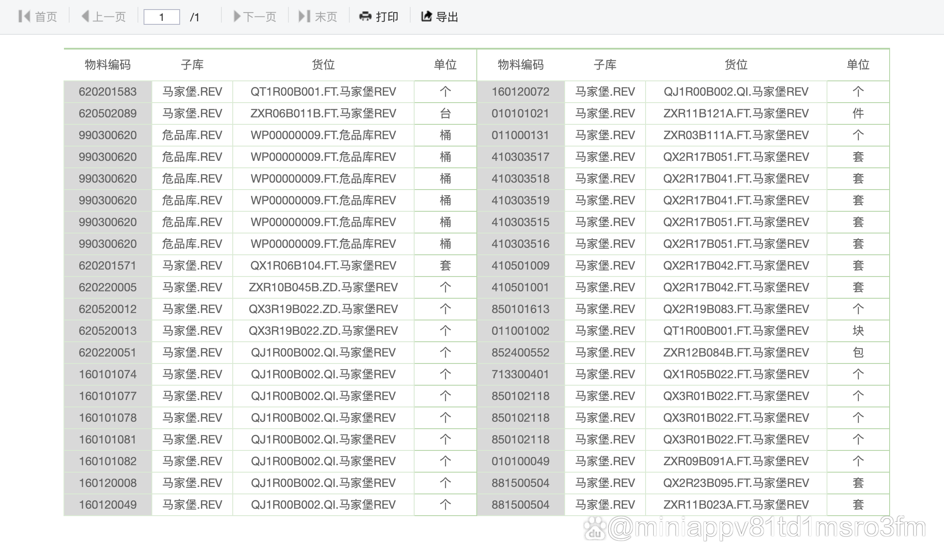Viewport: 944px width, 560px height.
Task: Click the previous page triangle icon
Action: click(x=85, y=17)
